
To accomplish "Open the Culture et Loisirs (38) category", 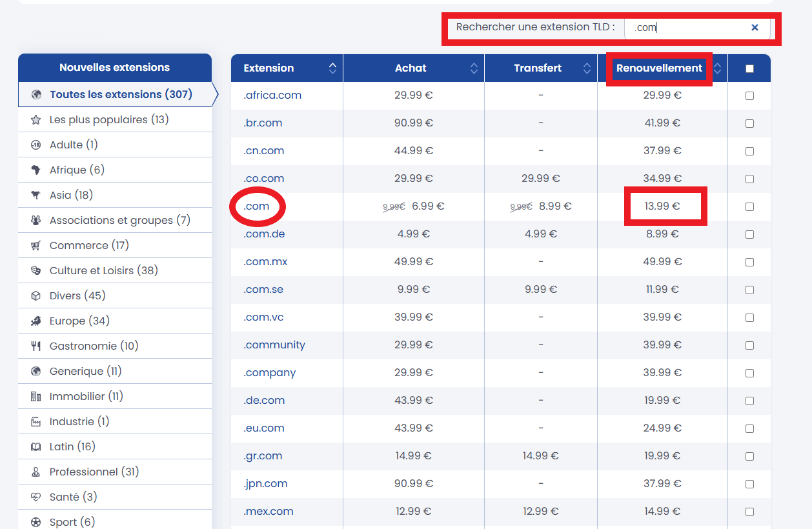I will click(103, 271).
